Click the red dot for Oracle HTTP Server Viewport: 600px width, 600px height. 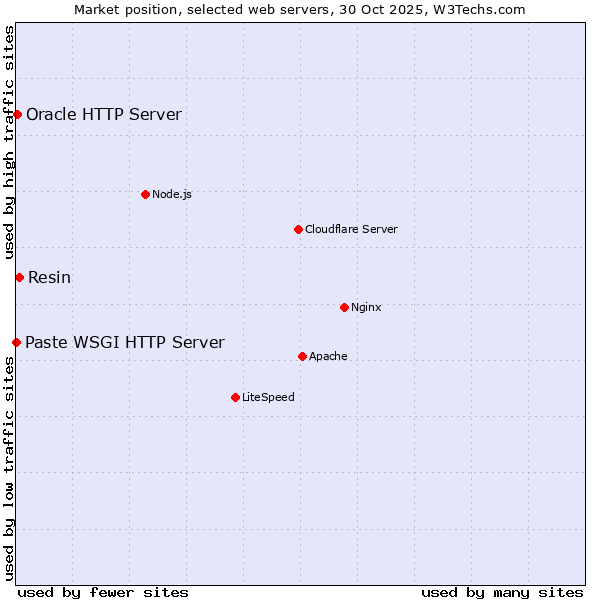[17, 114]
